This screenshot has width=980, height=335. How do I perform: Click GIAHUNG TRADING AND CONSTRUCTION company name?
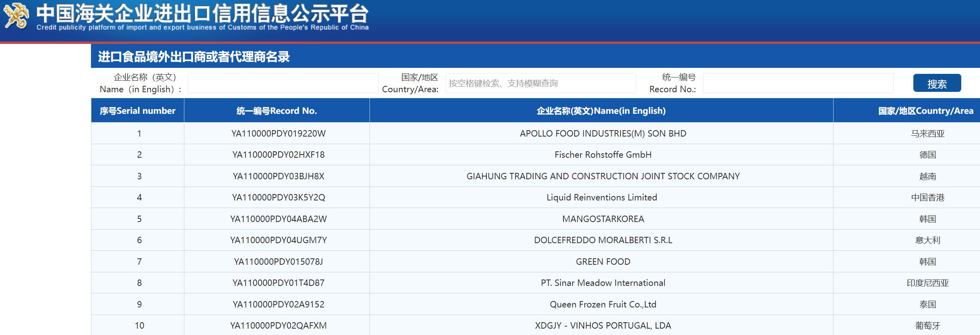click(603, 176)
